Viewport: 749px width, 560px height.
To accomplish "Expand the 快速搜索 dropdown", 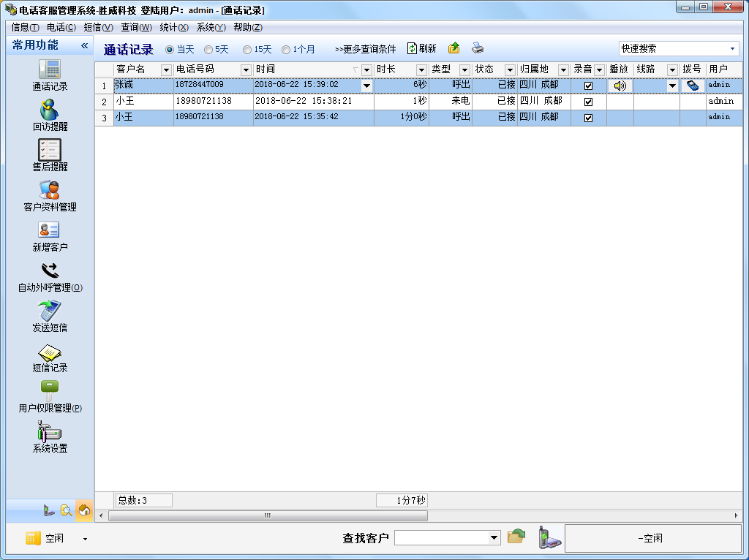I will click(732, 49).
